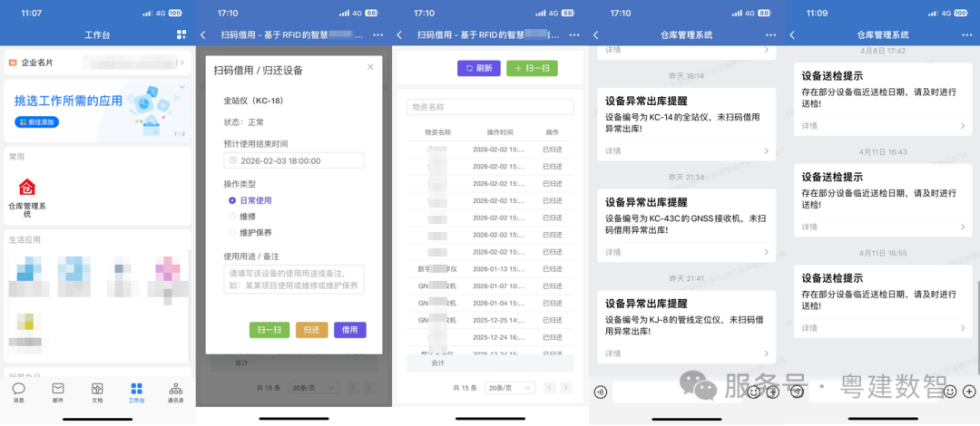The image size is (980, 426).
Task: Open 详情 for the KC-43C GNSS接收机 alert
Action: [x=686, y=252]
